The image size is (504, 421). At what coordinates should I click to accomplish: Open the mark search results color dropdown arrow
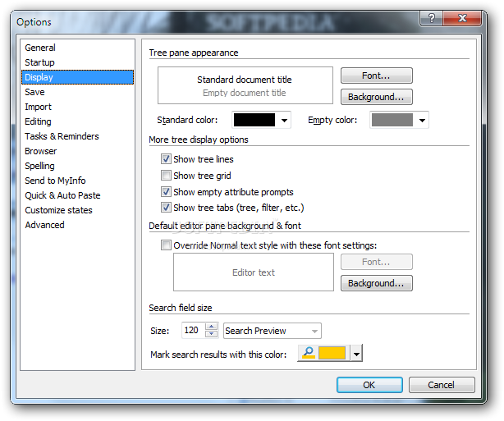coord(356,353)
